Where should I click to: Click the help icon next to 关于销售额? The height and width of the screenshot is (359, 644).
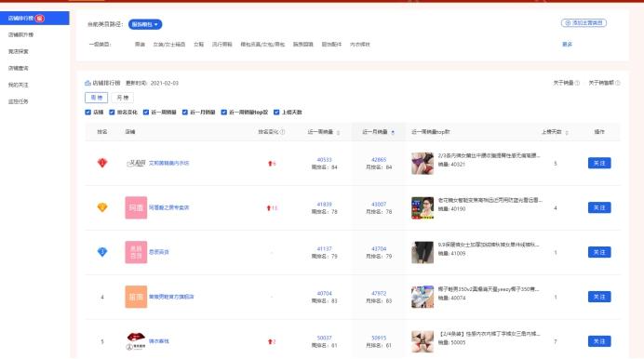[617, 83]
